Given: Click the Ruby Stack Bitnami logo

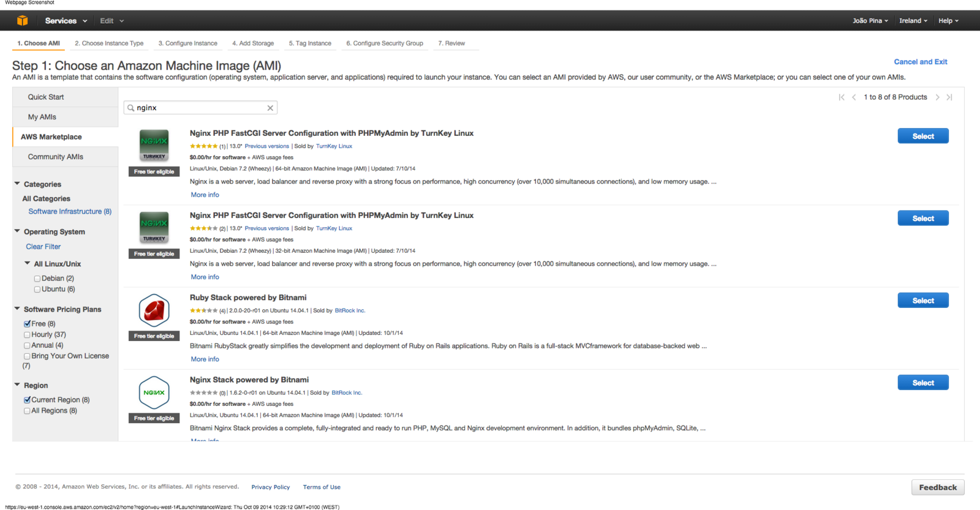Looking at the screenshot, I should tap(154, 310).
